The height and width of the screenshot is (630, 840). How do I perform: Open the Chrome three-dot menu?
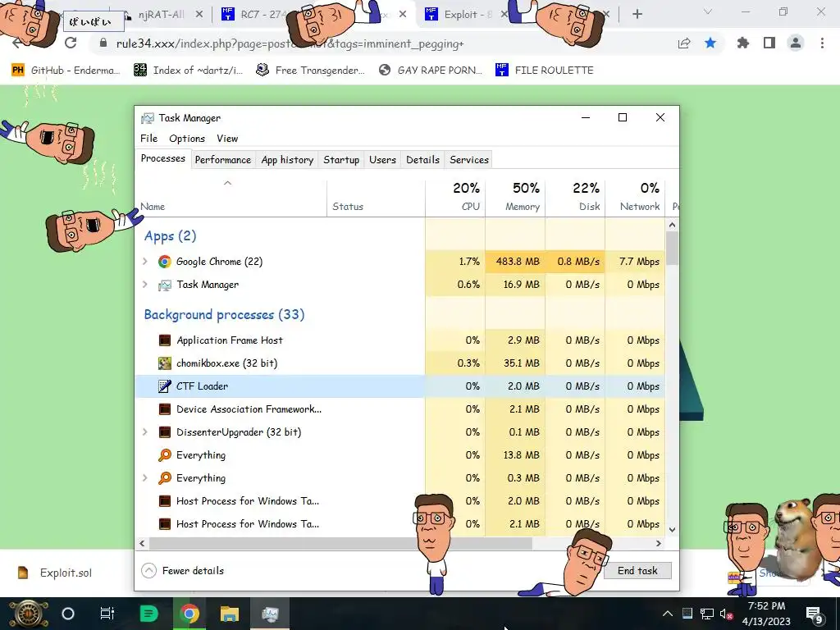click(822, 43)
